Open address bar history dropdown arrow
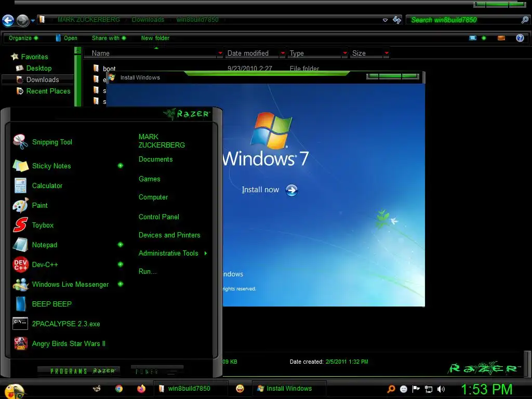The image size is (532, 399). click(x=385, y=20)
